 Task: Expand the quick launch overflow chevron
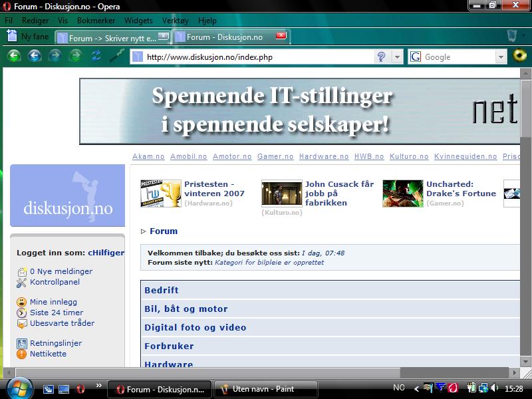(x=99, y=385)
